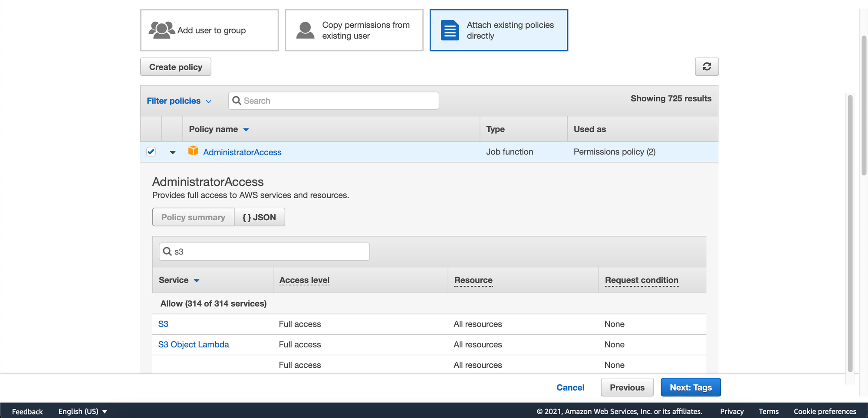
Task: Select Copy permissions from existing user option
Action: pos(354,30)
